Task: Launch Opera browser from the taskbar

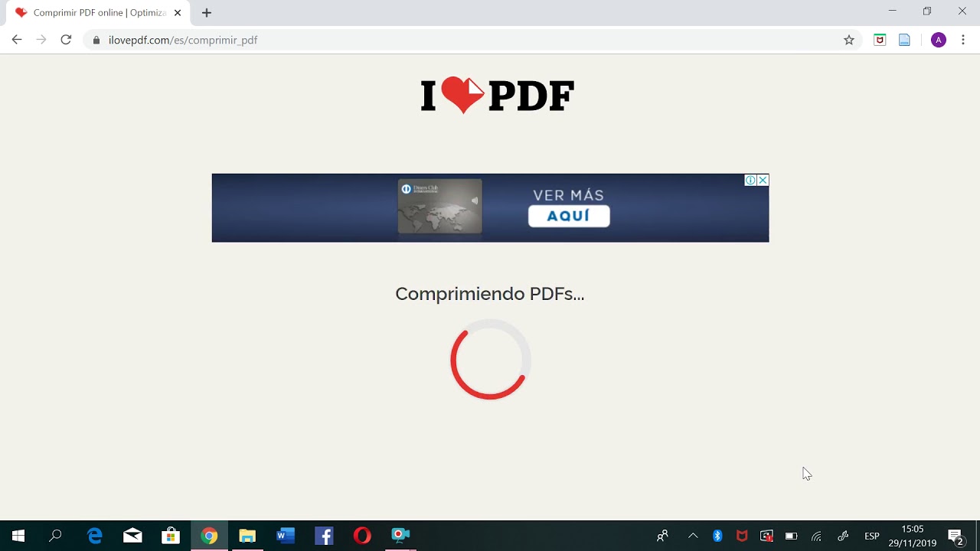Action: (x=362, y=536)
